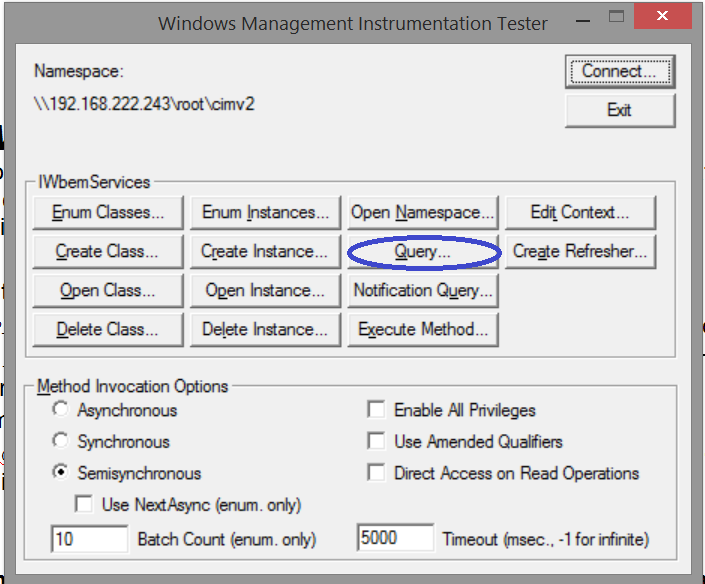The image size is (705, 584).
Task: Open the Query... dialog
Action: (423, 251)
